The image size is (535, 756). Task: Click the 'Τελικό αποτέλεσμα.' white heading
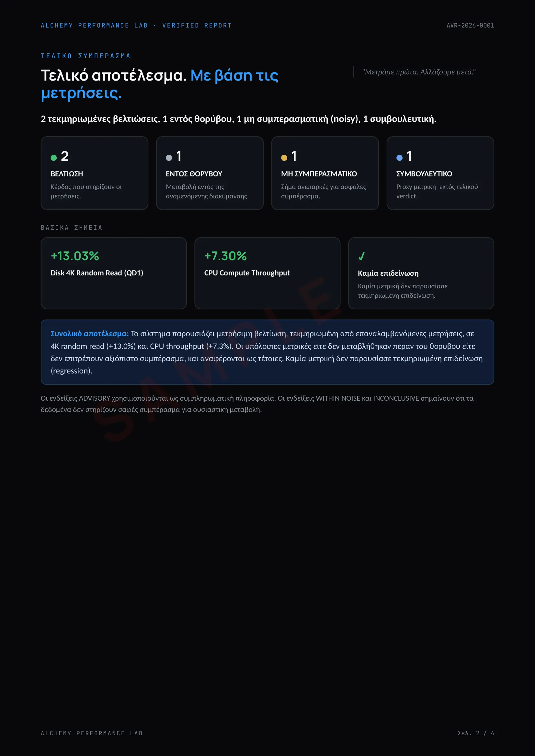click(x=114, y=75)
